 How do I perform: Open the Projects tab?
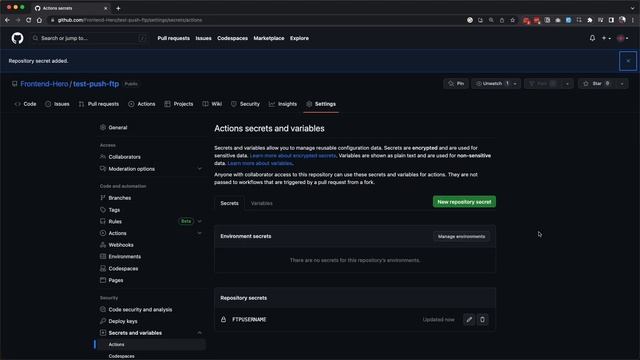[x=179, y=104]
